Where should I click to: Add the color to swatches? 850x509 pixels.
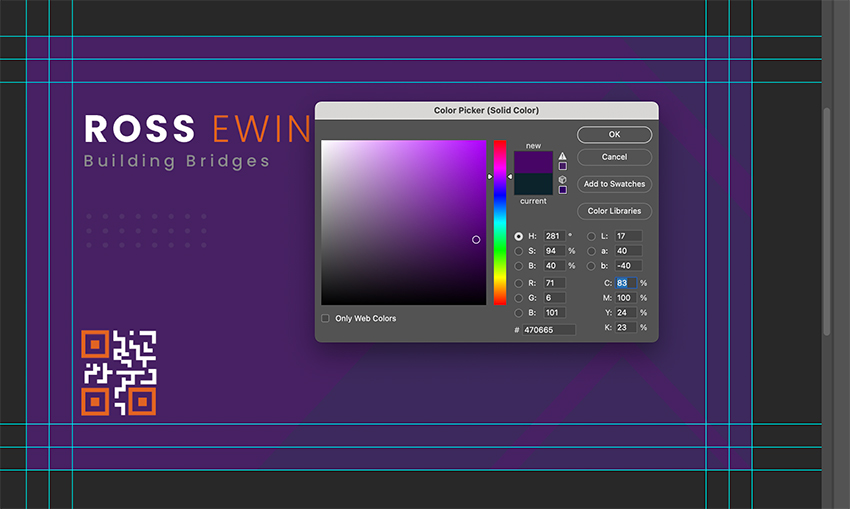[x=614, y=184]
